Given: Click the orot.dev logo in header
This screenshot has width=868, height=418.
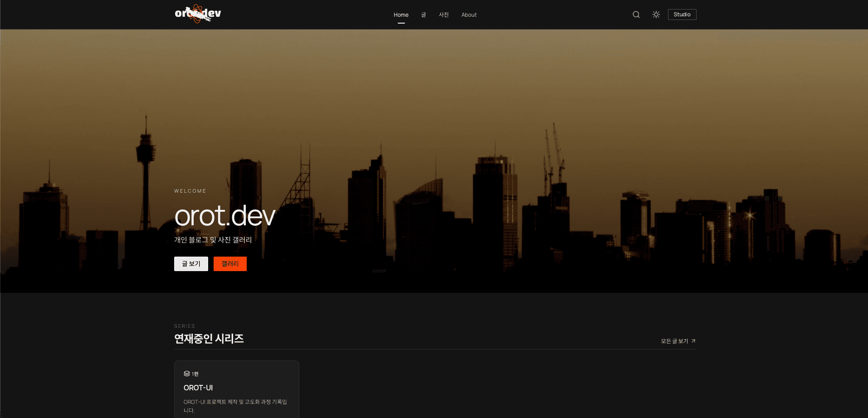Looking at the screenshot, I should (198, 14).
